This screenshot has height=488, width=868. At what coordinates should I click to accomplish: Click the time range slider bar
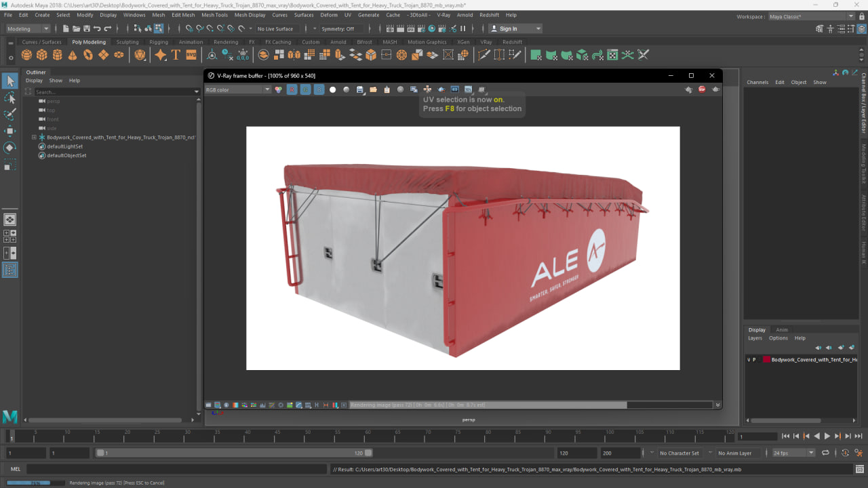pos(235,453)
